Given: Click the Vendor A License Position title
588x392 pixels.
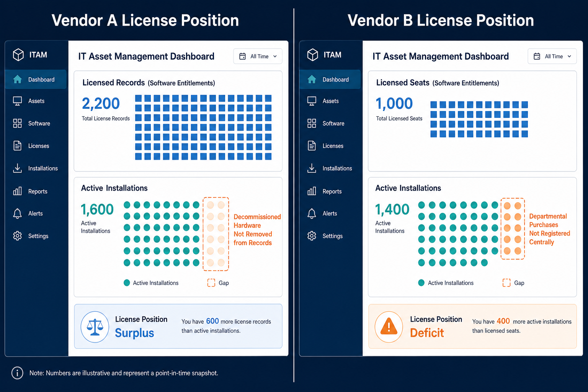Looking at the screenshot, I should 145,20.
